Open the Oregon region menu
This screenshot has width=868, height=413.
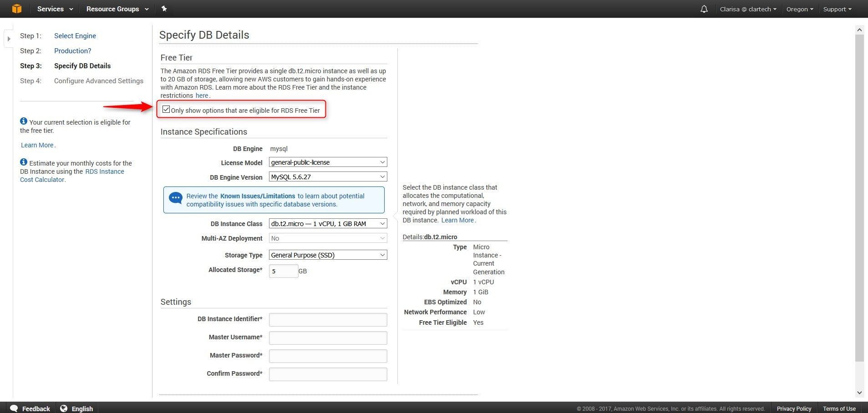coord(800,9)
